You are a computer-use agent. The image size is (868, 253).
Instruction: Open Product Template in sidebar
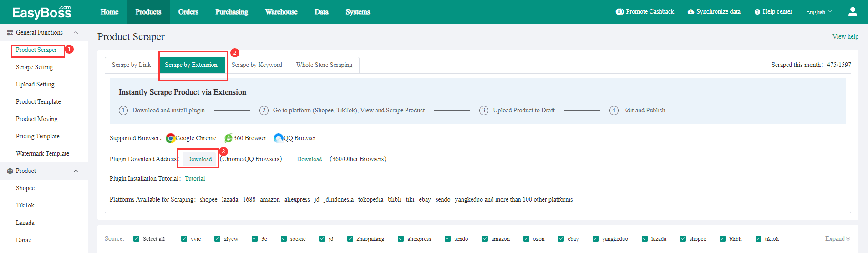coord(38,102)
